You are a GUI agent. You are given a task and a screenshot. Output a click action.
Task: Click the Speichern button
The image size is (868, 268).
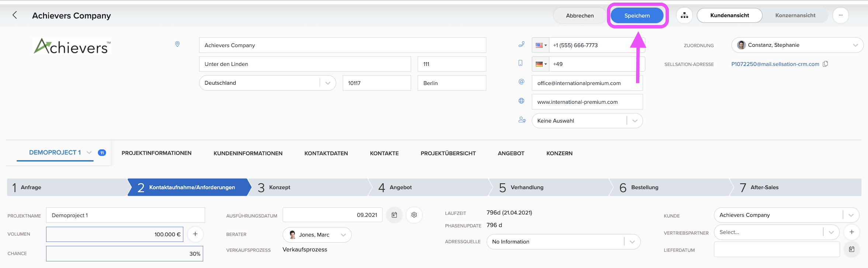pos(637,15)
